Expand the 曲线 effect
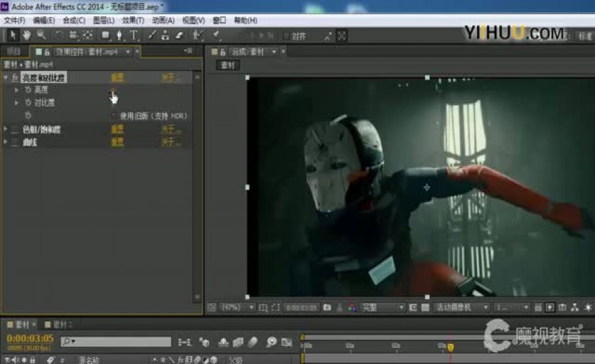The width and height of the screenshot is (595, 364). click(x=5, y=142)
